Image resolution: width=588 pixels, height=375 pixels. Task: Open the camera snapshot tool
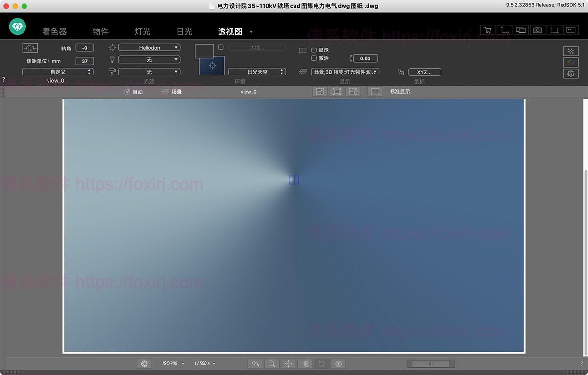coord(538,30)
